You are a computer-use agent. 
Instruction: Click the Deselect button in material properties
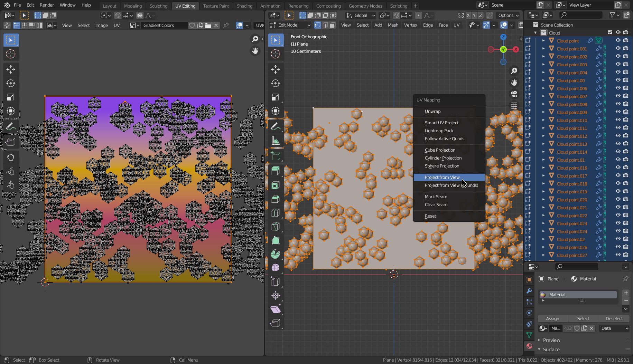(614, 318)
